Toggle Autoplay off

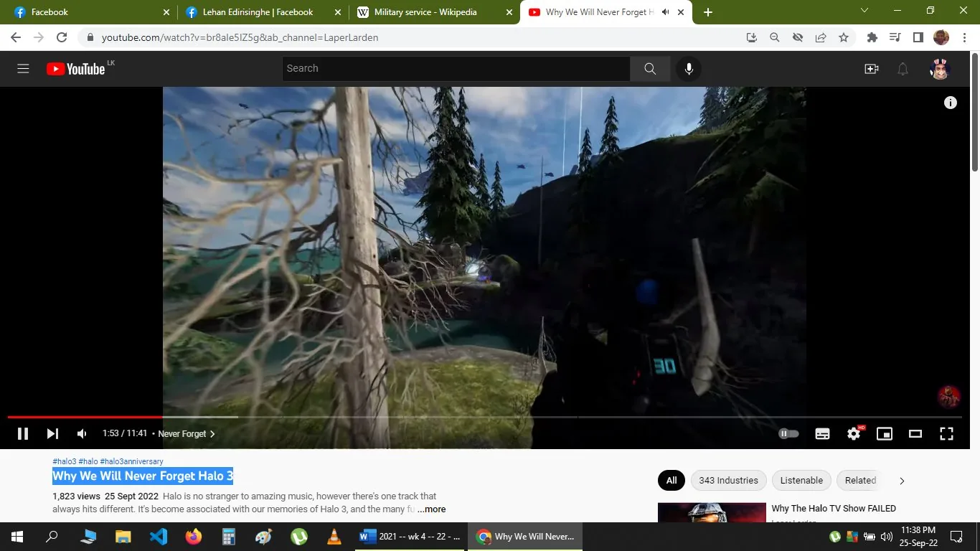point(788,433)
